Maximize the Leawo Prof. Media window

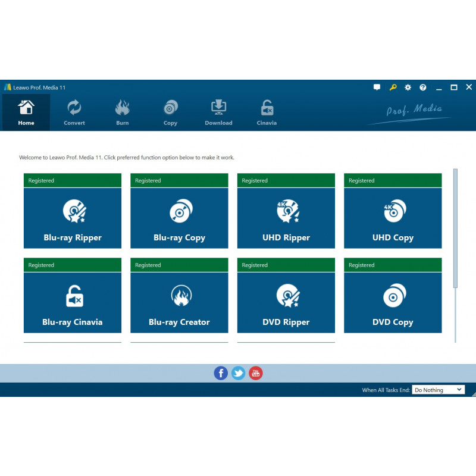pos(454,87)
